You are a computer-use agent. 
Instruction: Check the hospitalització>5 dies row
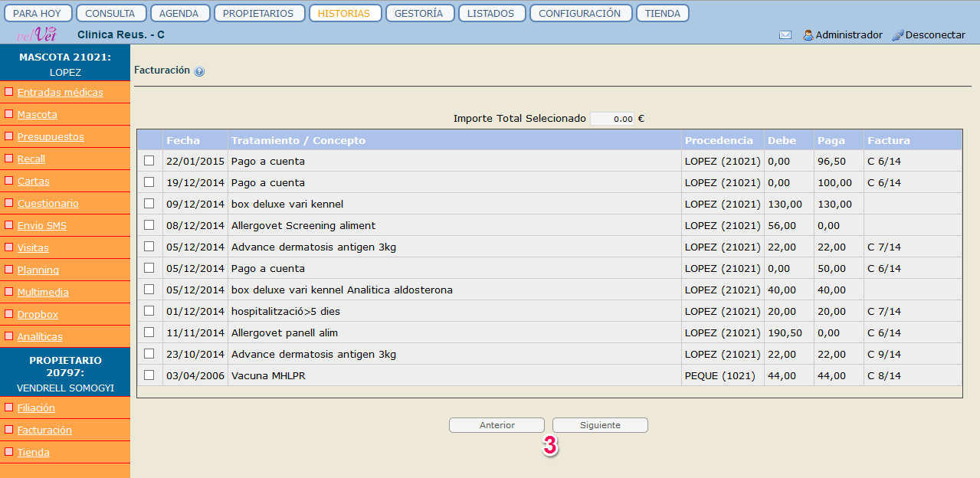[149, 311]
